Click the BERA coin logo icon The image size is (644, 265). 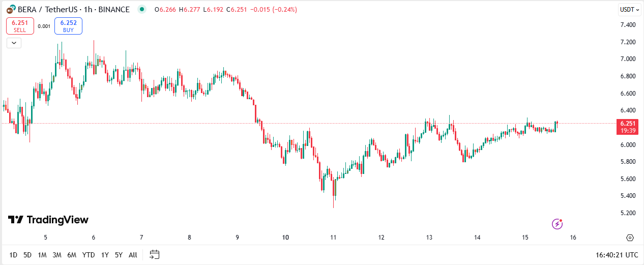tap(10, 10)
